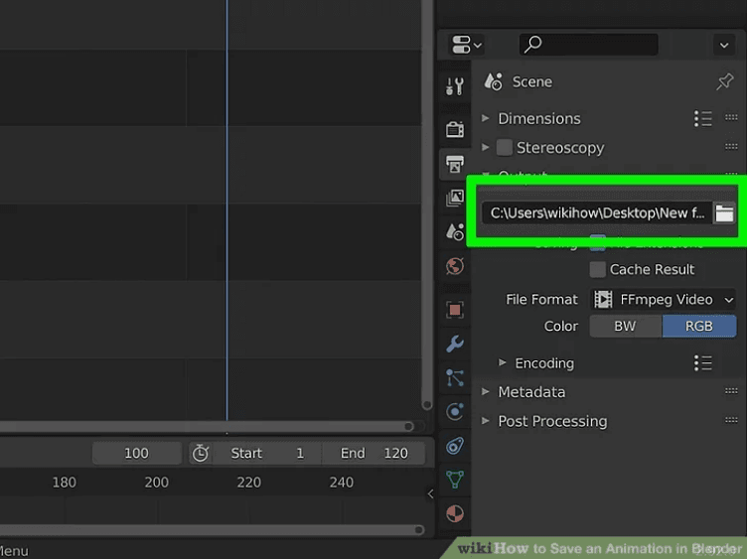Screen dimensions: 748x560
Task: Open the Material properties tab
Action: [455, 513]
